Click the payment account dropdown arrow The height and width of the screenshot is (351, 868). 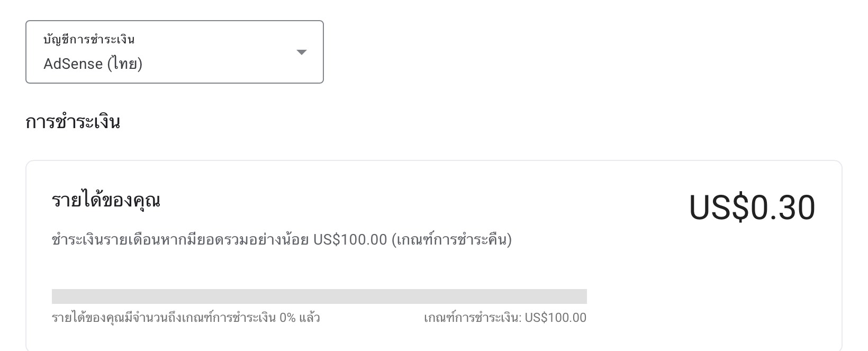[x=301, y=52]
